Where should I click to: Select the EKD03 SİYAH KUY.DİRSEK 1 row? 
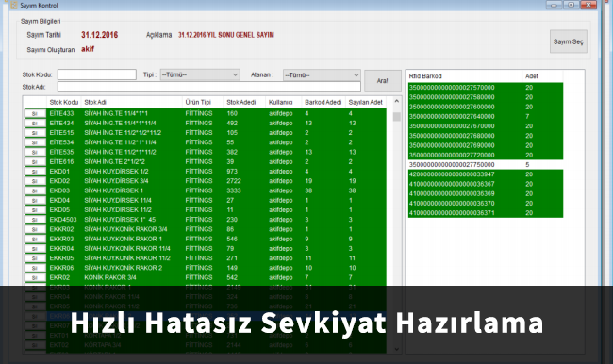pyautogui.click(x=206, y=190)
